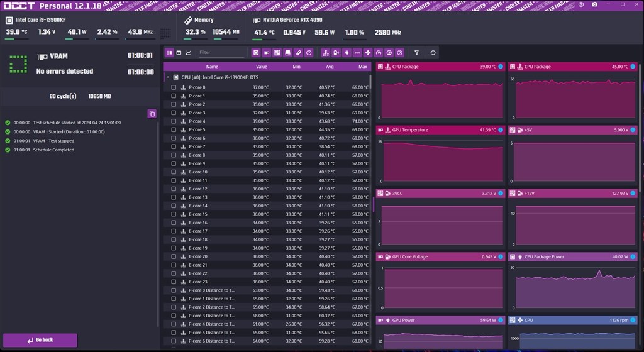Sort by the Name column header

tap(212, 67)
